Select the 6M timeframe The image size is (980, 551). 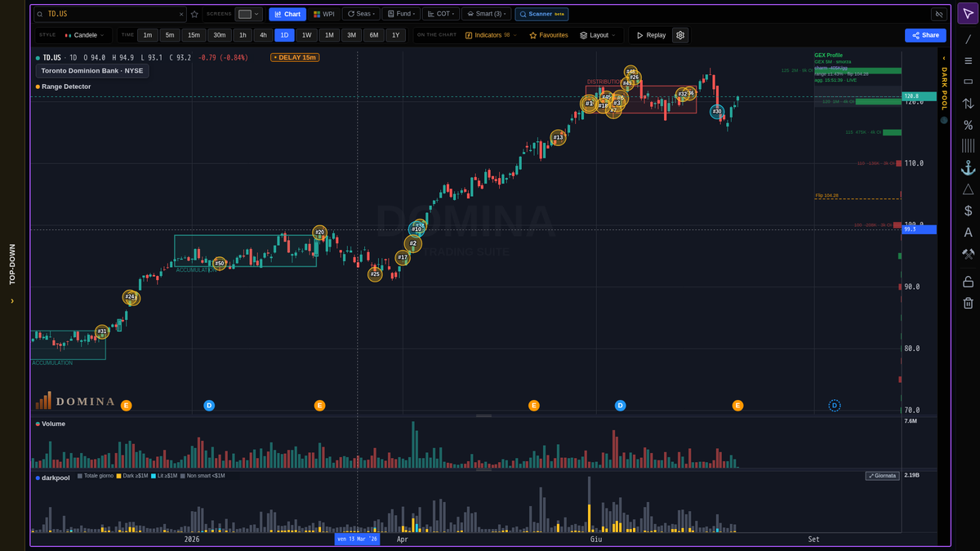coord(373,35)
